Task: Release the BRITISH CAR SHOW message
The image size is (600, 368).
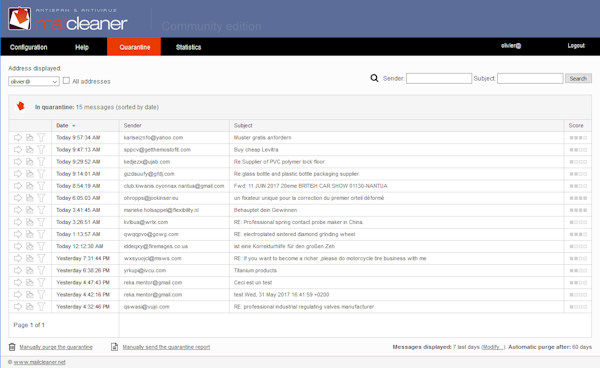Action: coord(18,186)
